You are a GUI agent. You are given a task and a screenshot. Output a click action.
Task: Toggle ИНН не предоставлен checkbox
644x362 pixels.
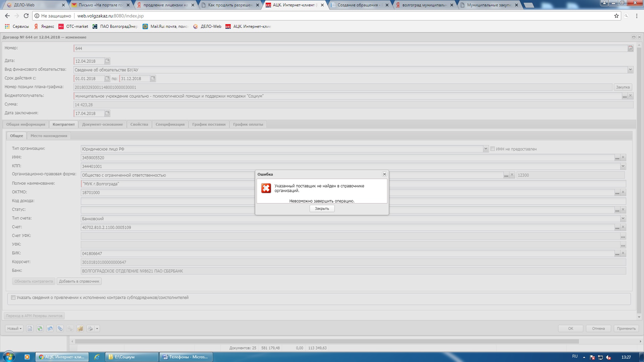click(x=493, y=149)
